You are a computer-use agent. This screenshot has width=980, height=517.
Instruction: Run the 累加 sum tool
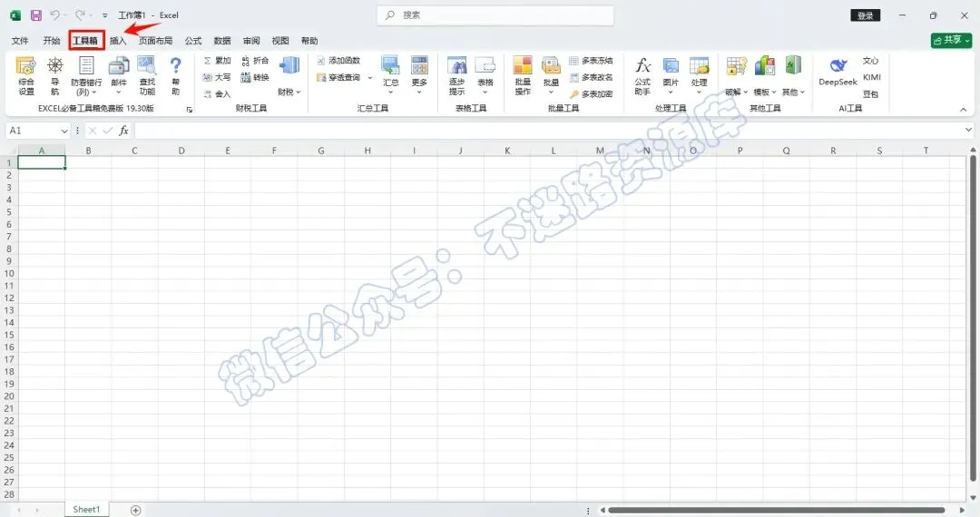(217, 61)
